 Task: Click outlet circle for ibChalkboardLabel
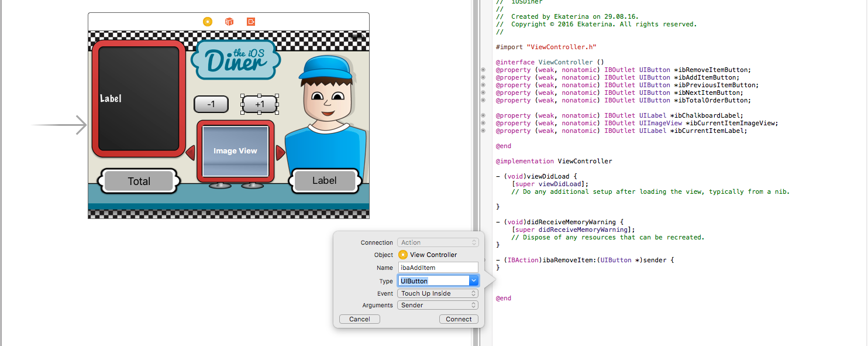pos(483,115)
